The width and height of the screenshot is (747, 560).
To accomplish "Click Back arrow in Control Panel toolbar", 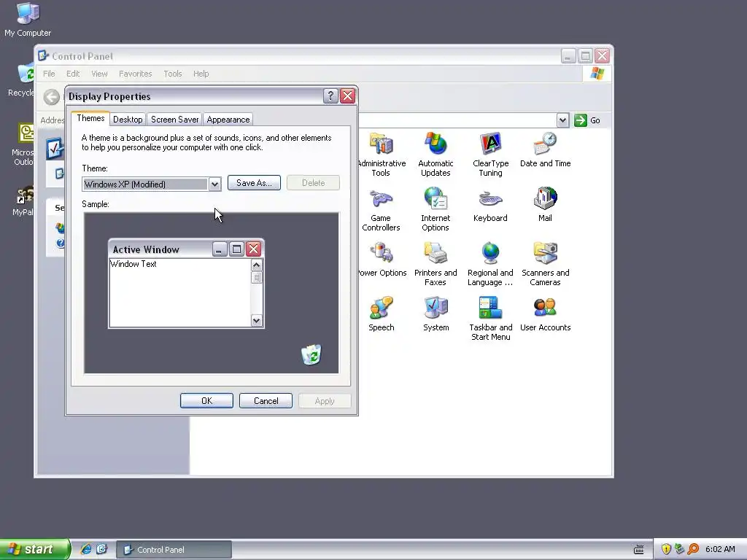I will [52, 97].
